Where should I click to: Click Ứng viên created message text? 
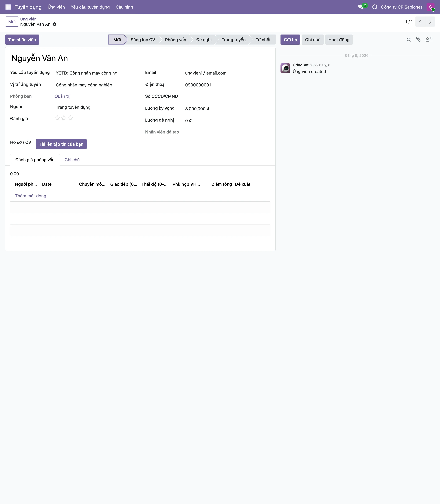(309, 72)
